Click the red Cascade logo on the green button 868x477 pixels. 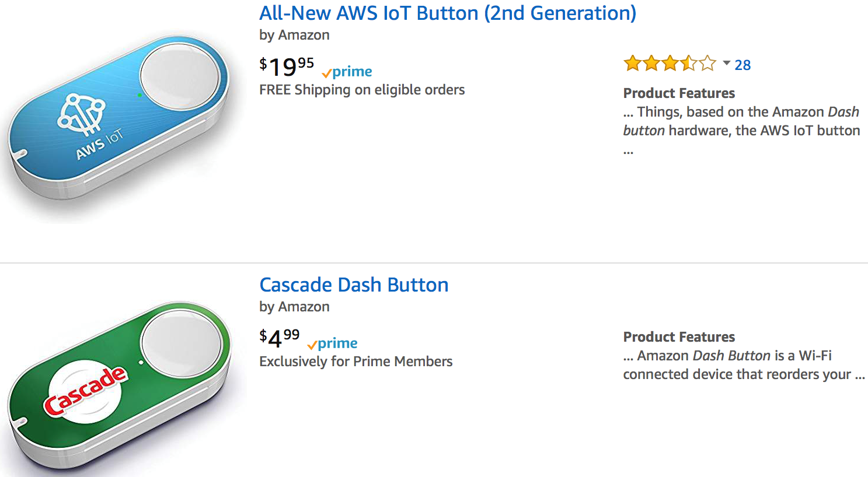tap(85, 391)
